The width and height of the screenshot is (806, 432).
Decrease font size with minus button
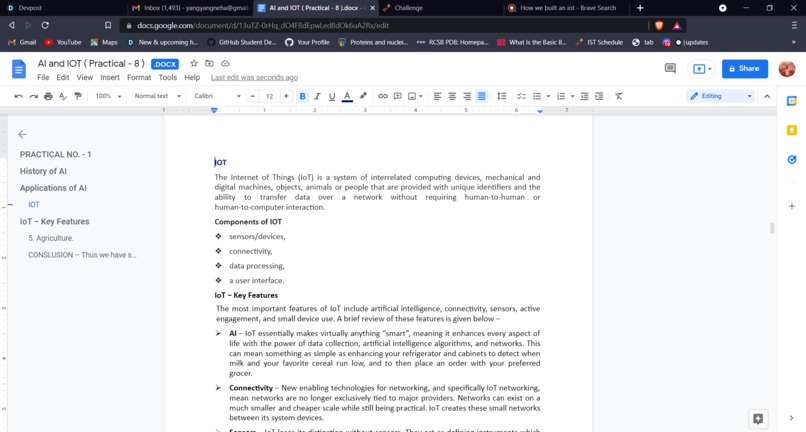pos(252,96)
